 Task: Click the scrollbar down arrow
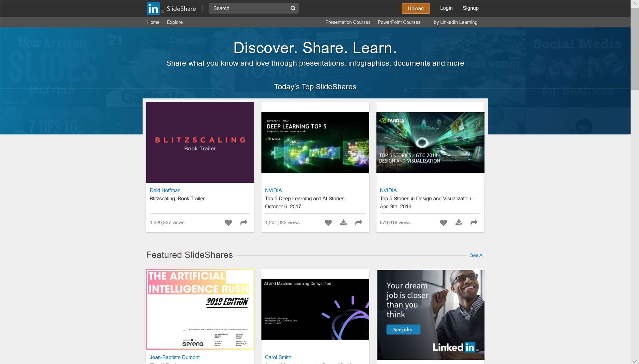coord(635,361)
